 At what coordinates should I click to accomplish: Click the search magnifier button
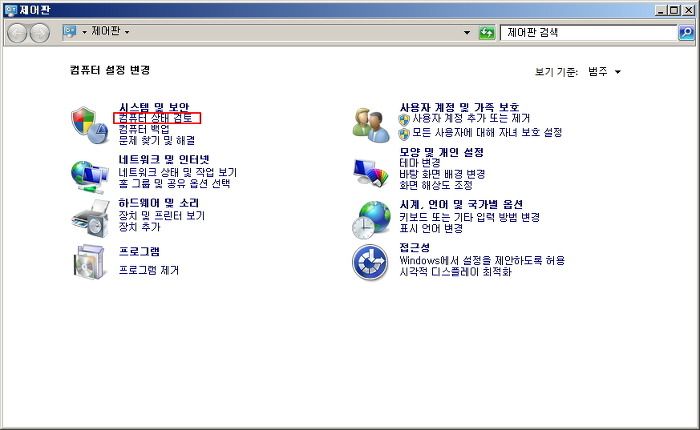pos(686,33)
